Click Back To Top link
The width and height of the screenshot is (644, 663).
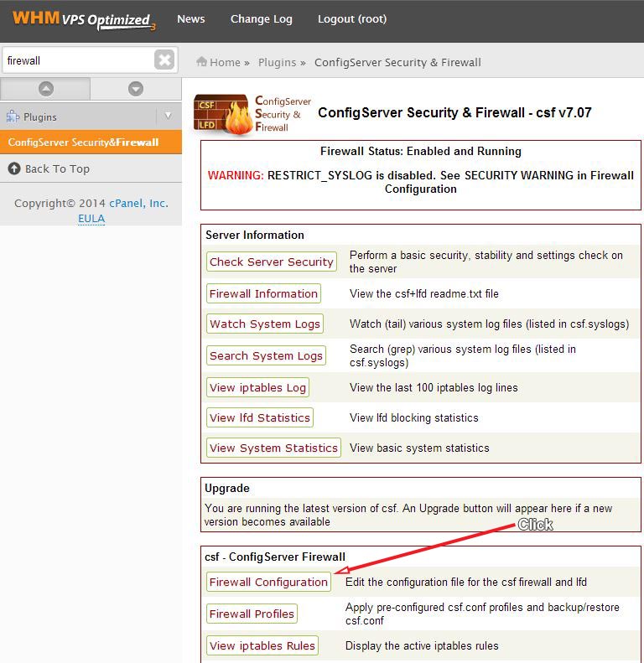(x=57, y=168)
